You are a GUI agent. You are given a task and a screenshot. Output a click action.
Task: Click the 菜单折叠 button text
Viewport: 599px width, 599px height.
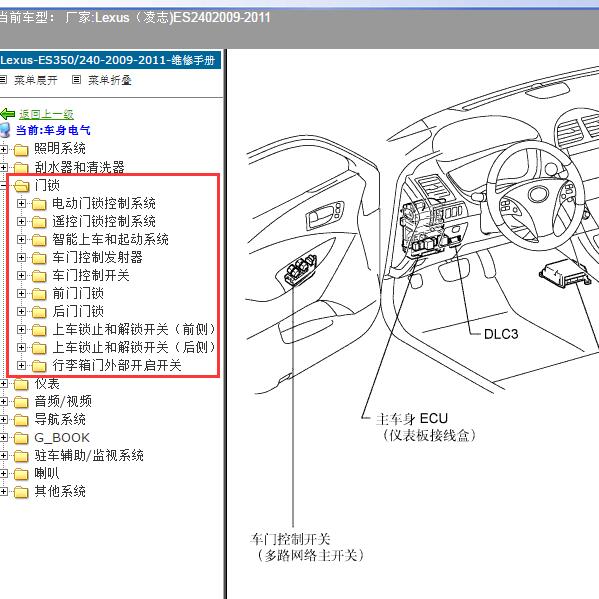(x=110, y=80)
